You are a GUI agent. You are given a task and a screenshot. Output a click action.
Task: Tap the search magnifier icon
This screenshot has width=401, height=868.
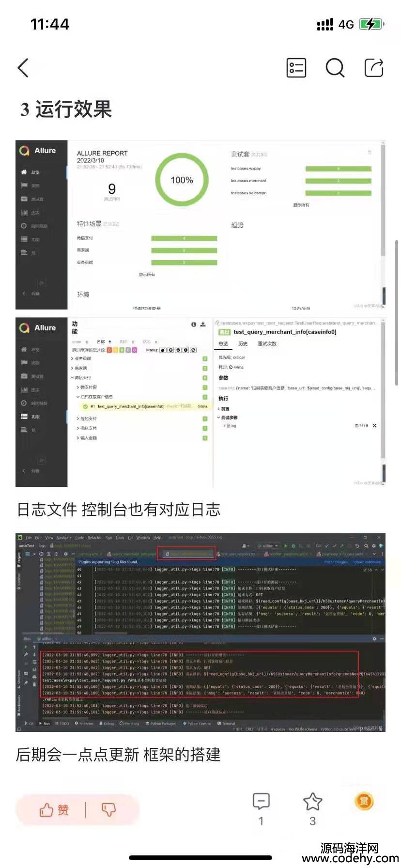click(335, 68)
